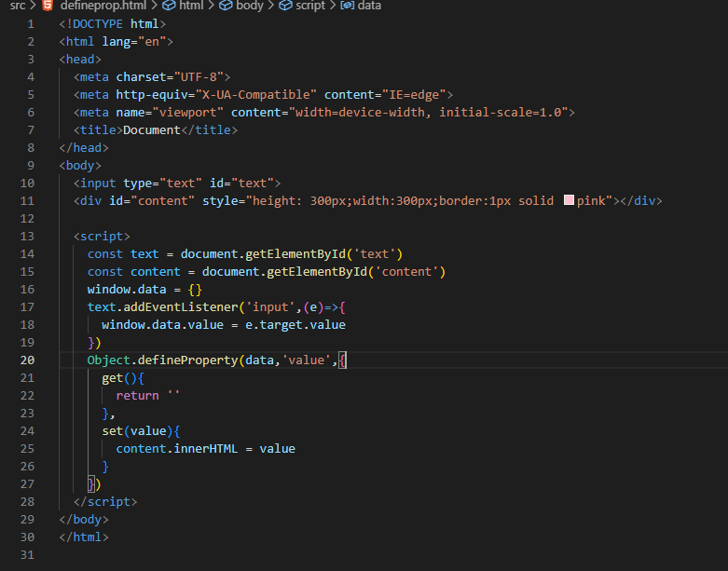Click 'e.target.value' on line 18

click(x=295, y=325)
